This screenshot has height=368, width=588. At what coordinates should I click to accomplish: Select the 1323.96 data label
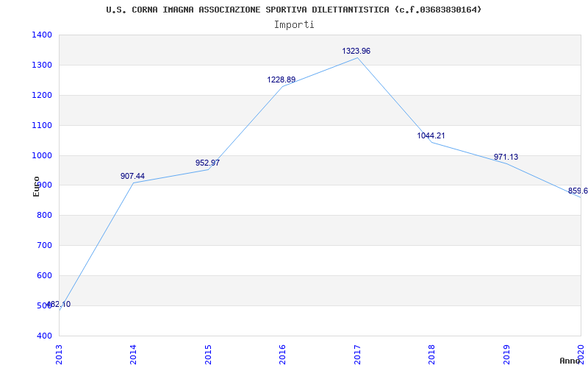tap(356, 51)
